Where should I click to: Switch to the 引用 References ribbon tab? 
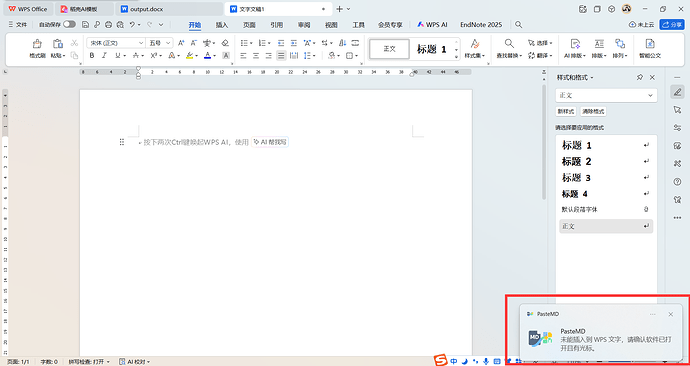[277, 25]
